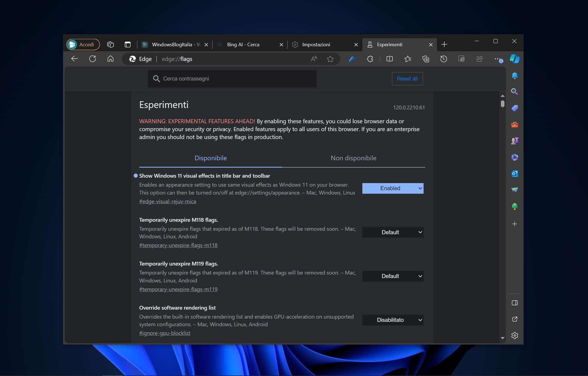Open the sidebar Tools briefcase icon
The height and width of the screenshot is (376, 588).
click(x=514, y=125)
